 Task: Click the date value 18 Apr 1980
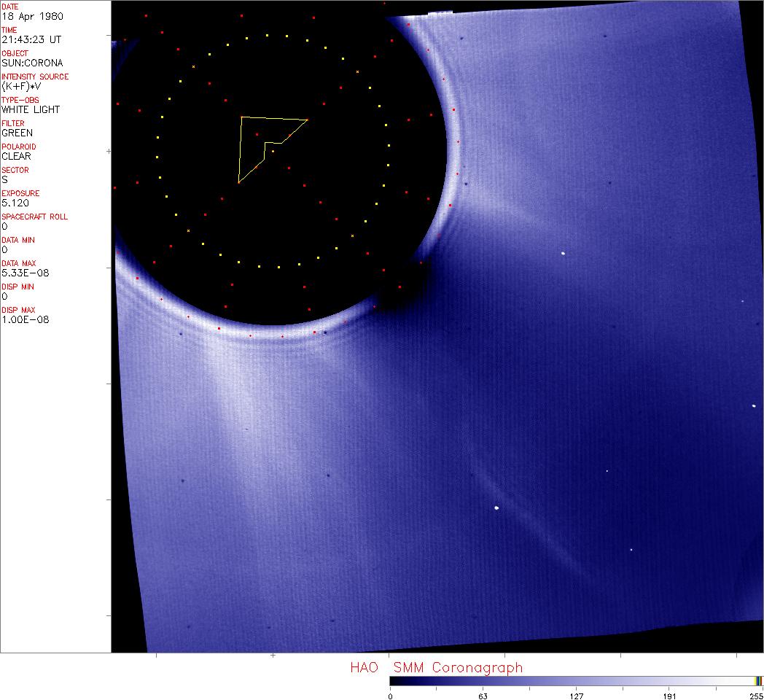25,16
